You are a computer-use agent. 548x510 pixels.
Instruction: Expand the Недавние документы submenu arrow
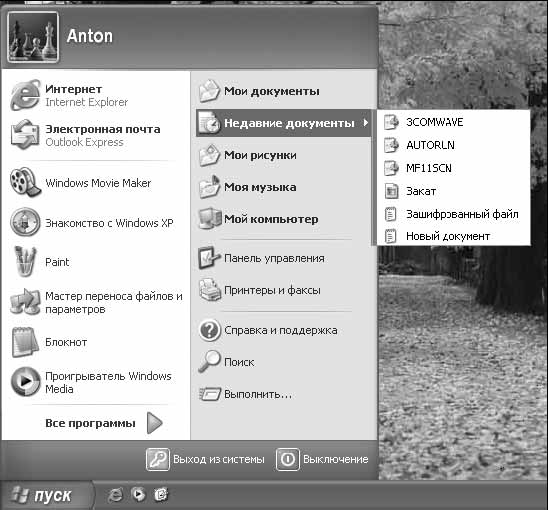tap(366, 123)
